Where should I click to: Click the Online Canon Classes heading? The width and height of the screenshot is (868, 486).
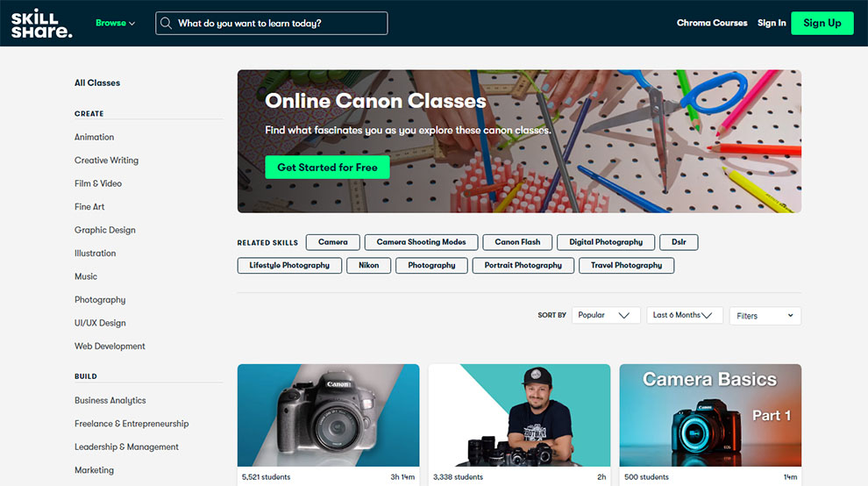375,101
